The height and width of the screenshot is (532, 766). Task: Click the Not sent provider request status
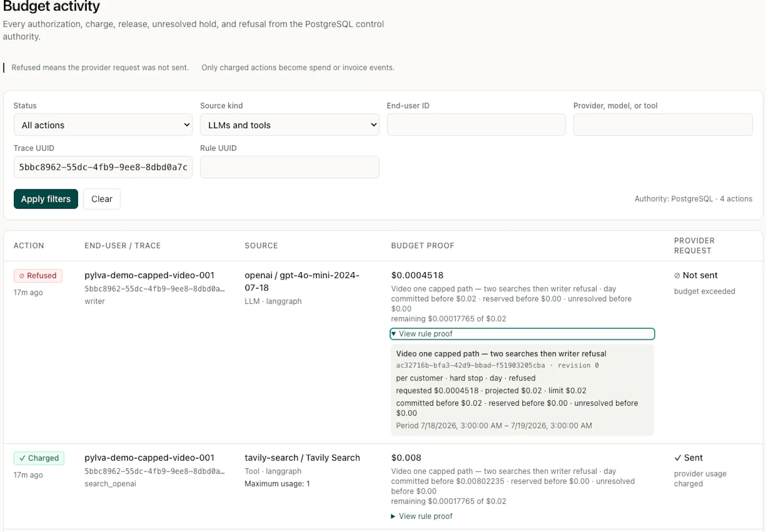click(x=696, y=275)
